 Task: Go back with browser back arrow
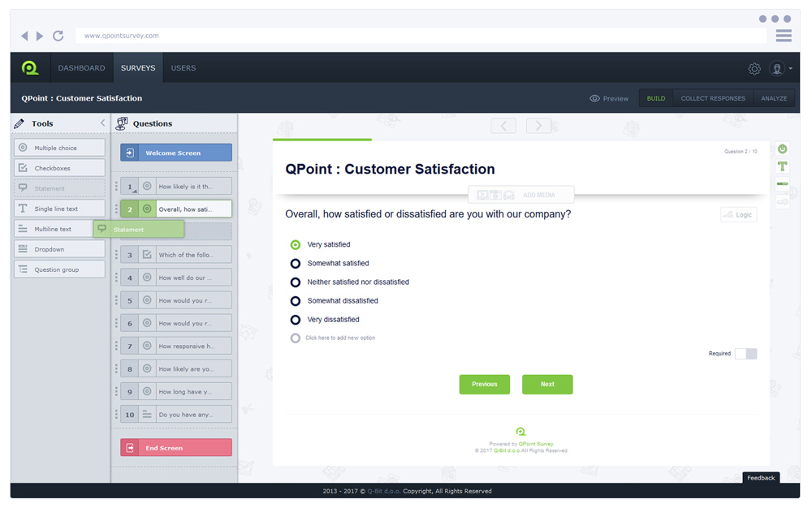[x=24, y=36]
